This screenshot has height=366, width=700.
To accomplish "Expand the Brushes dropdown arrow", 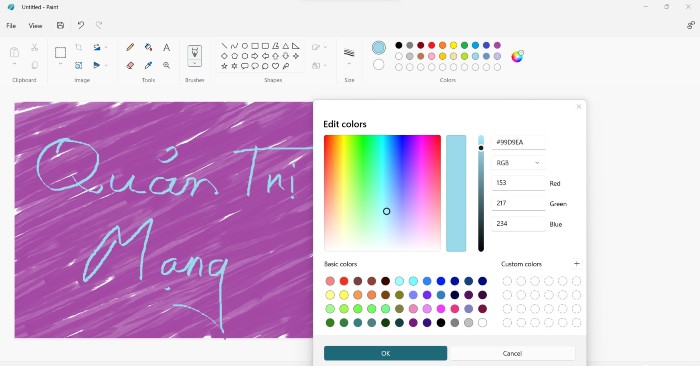I will (195, 63).
